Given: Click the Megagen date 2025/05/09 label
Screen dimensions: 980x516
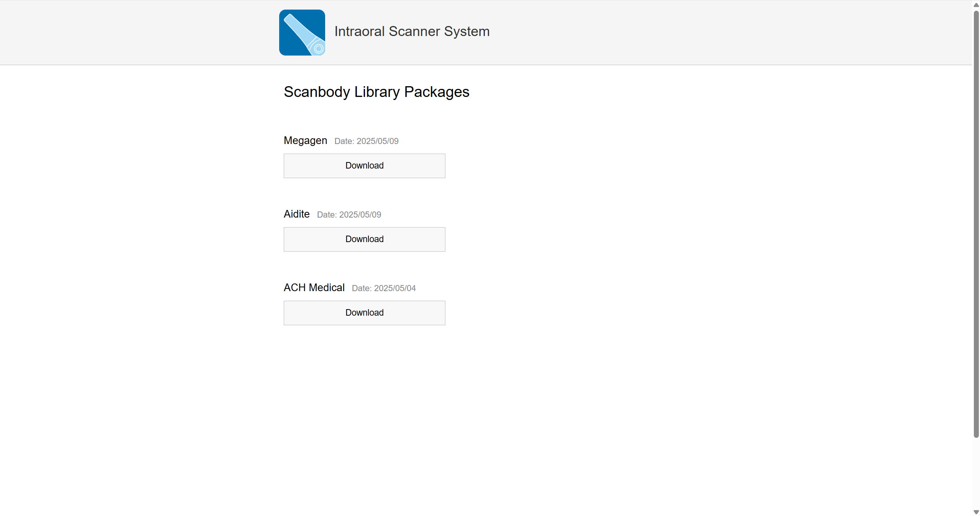Looking at the screenshot, I should (366, 141).
